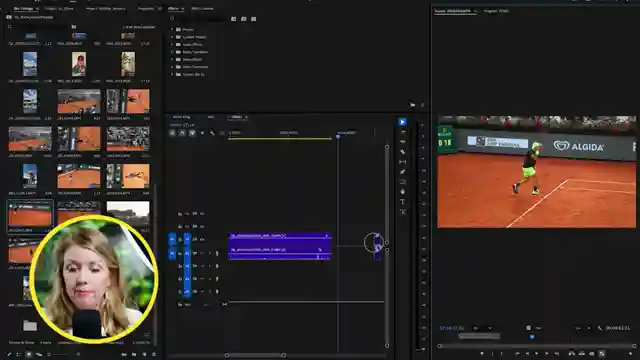Viewport: 640px width, 360px height.
Task: Select the Selection tool in the toolbar
Action: click(402, 122)
